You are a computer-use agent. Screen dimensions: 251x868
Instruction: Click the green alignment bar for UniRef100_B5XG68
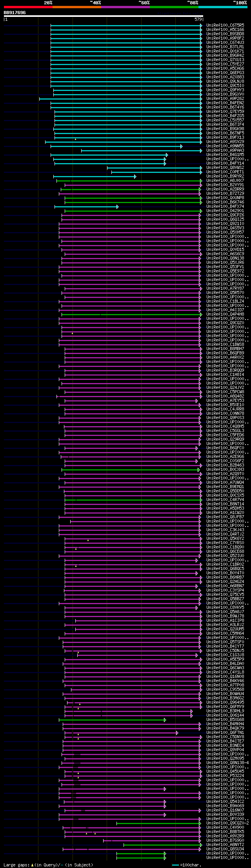point(113,720)
